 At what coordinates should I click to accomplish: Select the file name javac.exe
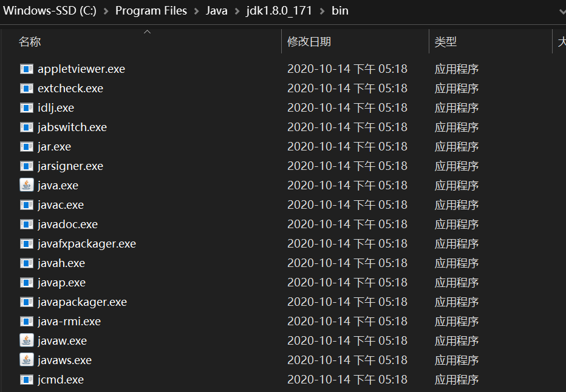coord(61,205)
